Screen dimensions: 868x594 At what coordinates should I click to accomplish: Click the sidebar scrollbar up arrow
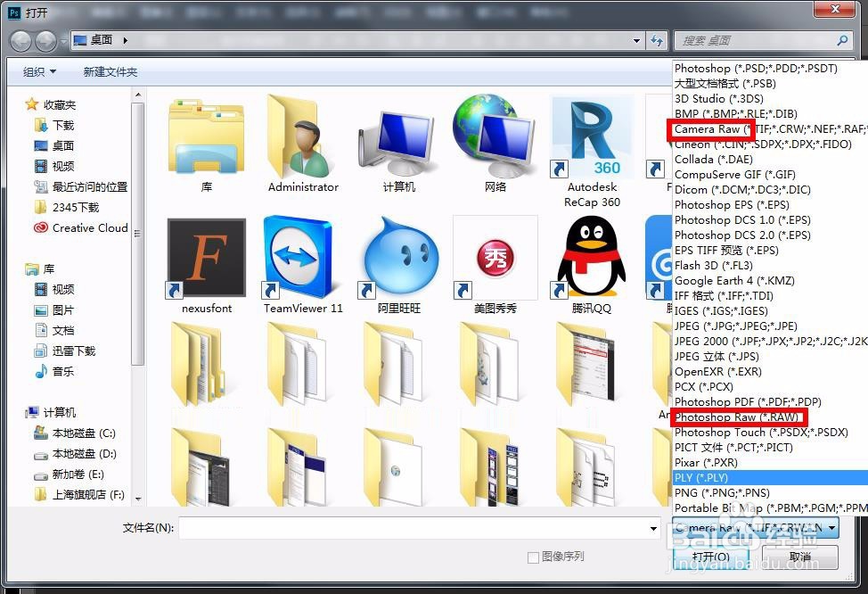[138, 95]
